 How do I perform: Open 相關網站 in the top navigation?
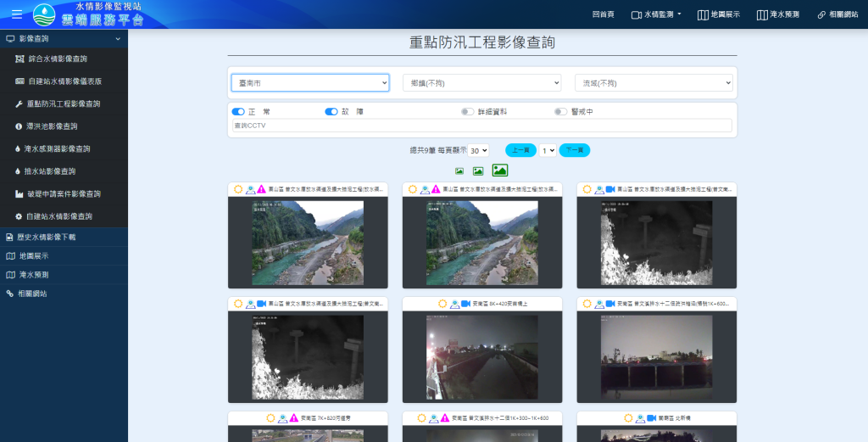click(837, 15)
